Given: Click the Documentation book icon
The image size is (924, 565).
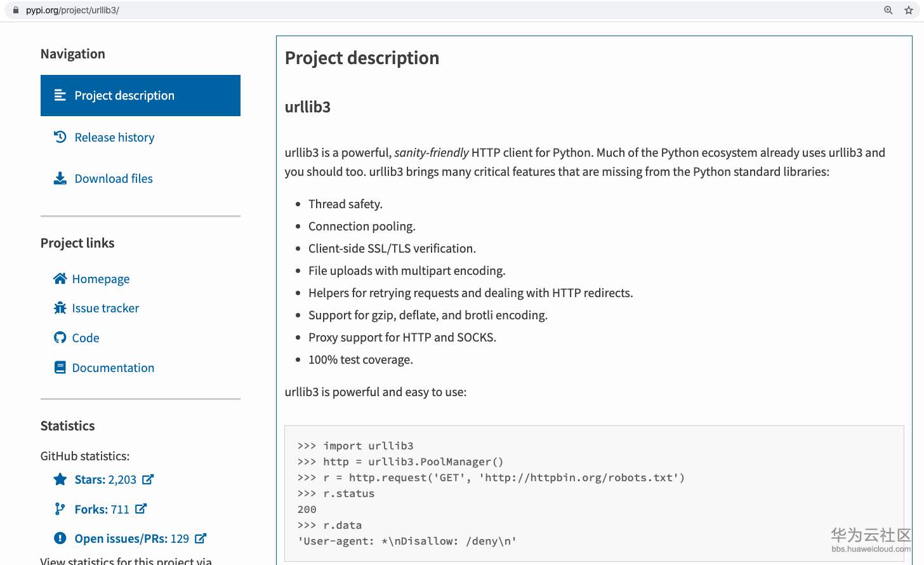Looking at the screenshot, I should coord(60,368).
